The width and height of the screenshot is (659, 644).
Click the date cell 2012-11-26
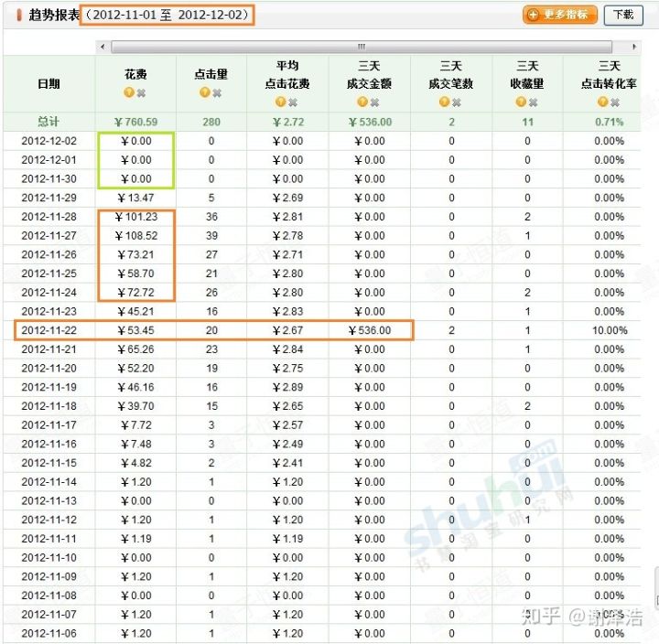click(x=49, y=254)
